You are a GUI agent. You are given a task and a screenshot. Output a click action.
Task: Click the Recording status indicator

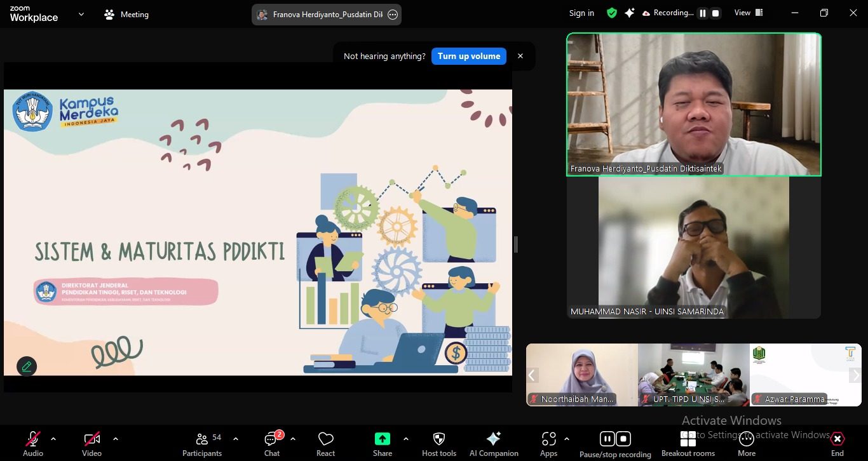668,13
